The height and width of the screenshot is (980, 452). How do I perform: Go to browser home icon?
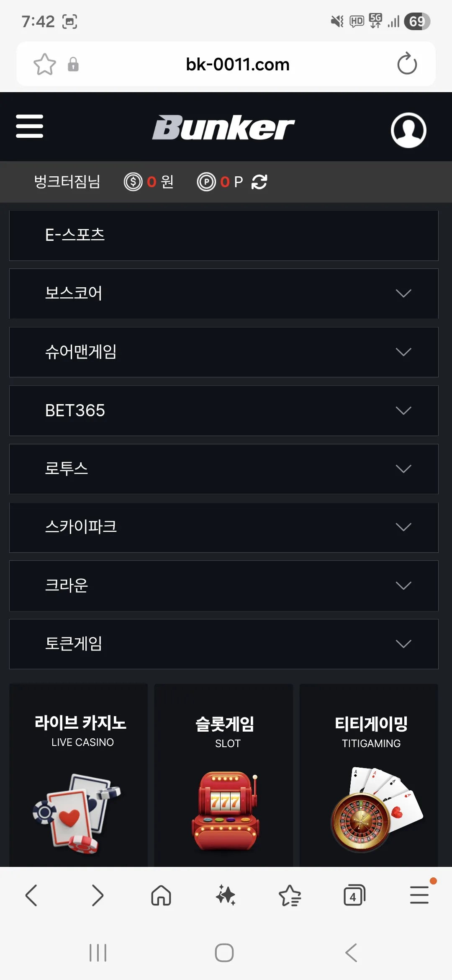point(161,896)
